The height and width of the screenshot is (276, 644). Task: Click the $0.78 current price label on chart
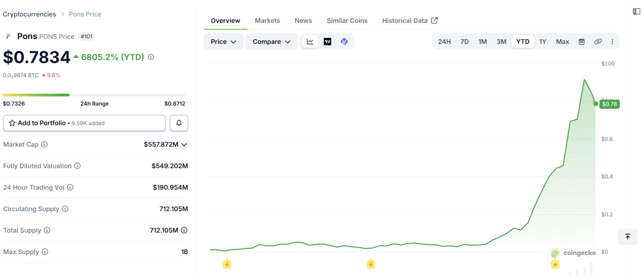tap(609, 104)
